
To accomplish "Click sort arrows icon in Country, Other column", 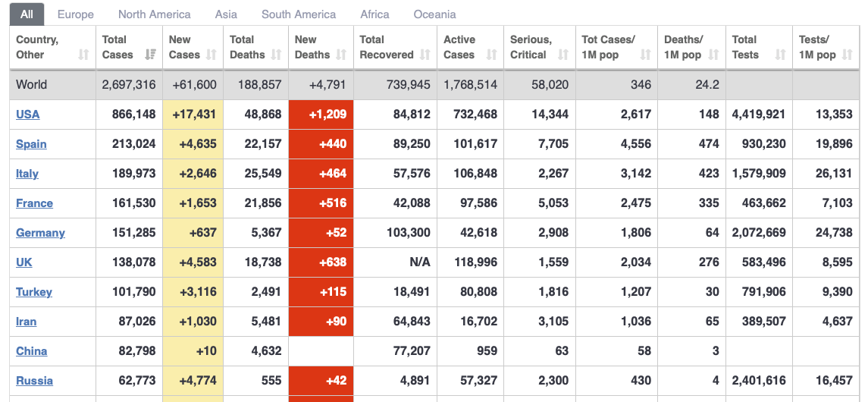I will 83,55.
